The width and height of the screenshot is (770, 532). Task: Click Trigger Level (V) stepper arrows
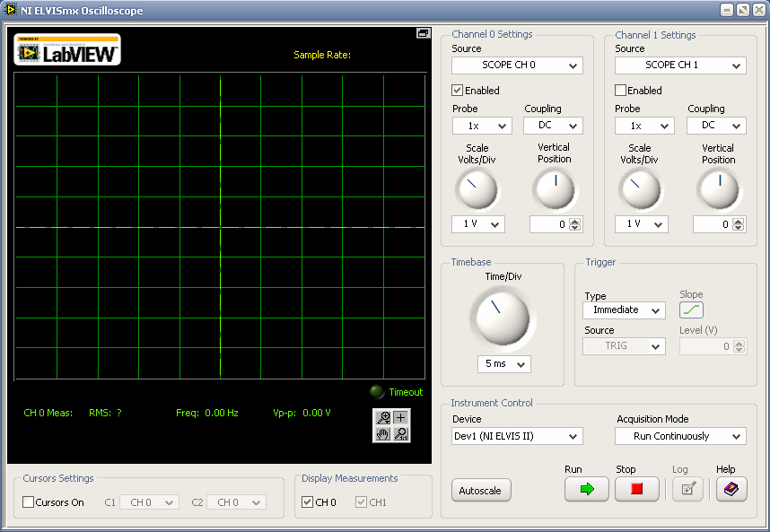[x=739, y=346]
